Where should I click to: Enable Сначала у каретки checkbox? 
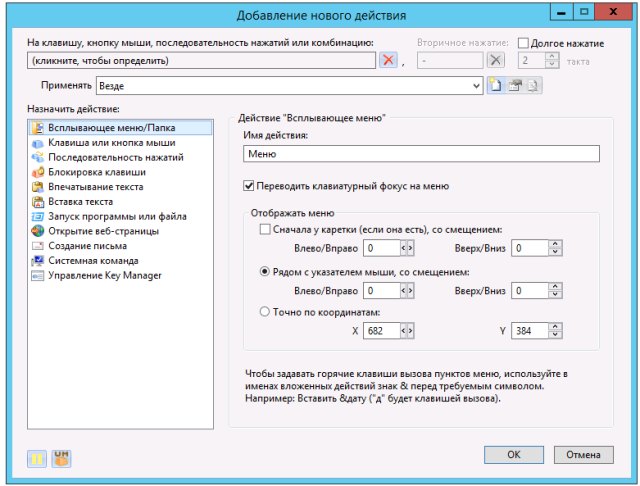265,229
